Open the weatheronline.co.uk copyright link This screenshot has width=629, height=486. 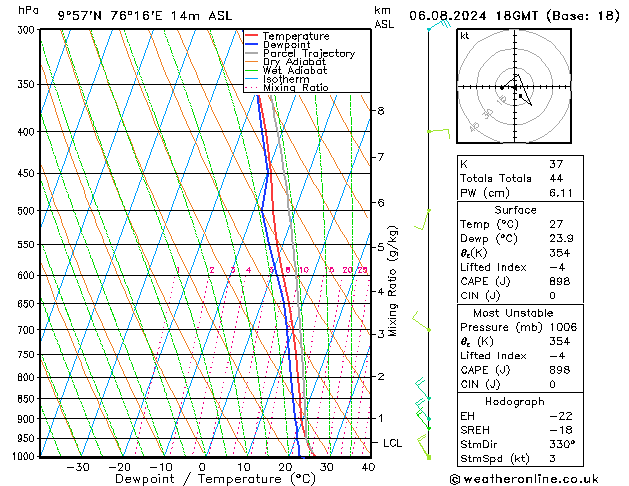pos(524,479)
